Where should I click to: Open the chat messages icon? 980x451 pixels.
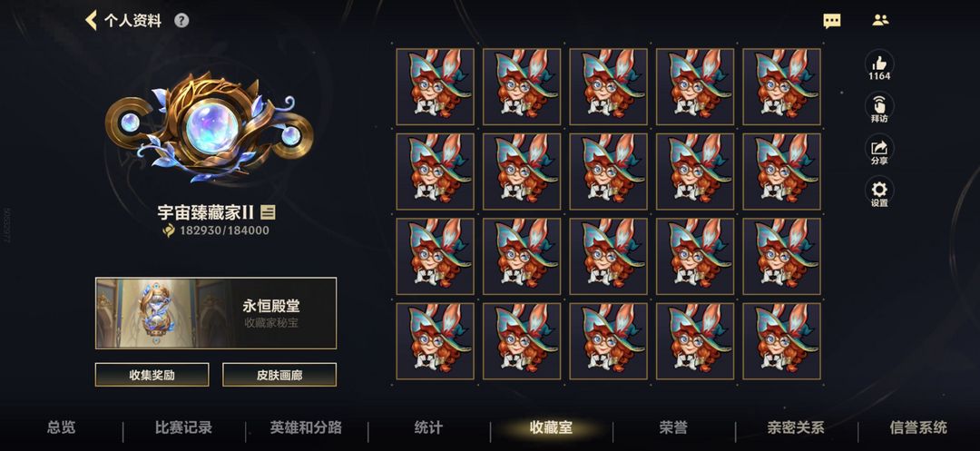click(832, 21)
